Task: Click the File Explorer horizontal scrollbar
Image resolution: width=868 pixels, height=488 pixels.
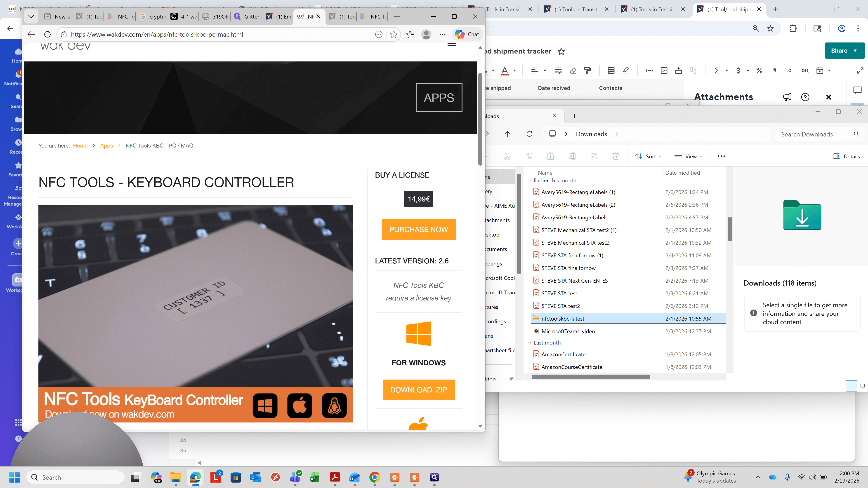Action: tap(591, 377)
